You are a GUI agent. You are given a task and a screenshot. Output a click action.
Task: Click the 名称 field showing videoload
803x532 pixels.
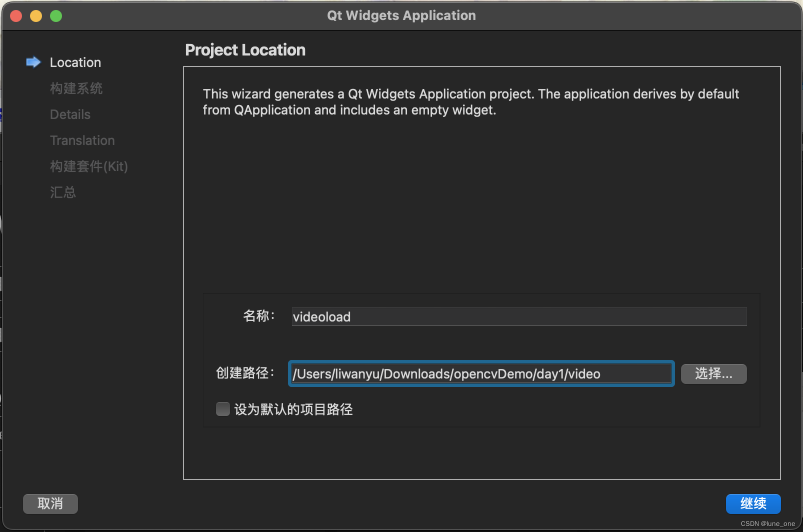(518, 316)
